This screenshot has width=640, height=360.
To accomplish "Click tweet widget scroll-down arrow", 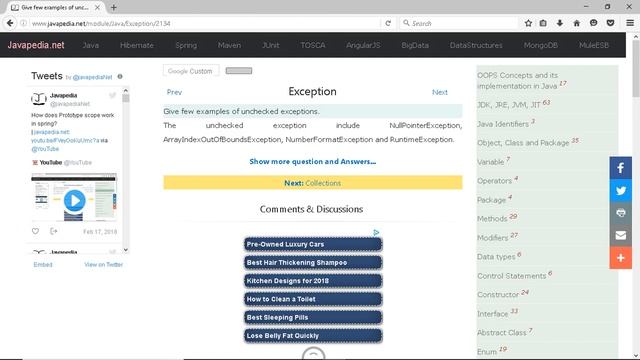I will (x=126, y=250).
